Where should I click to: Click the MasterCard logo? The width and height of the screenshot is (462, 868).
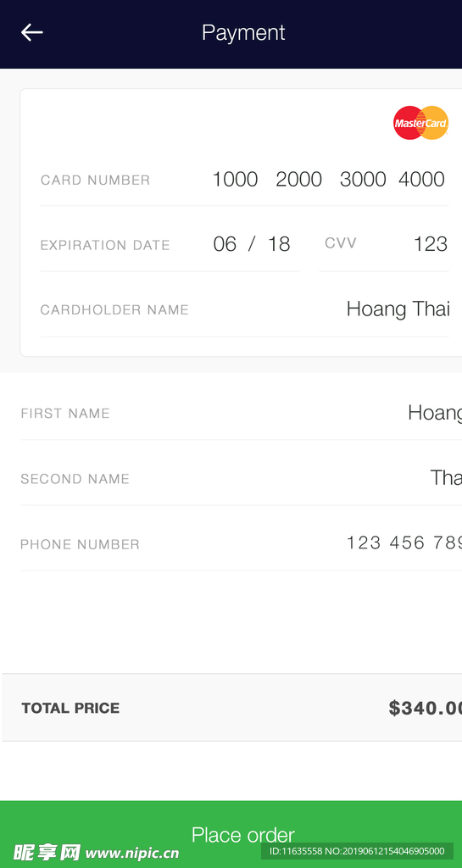point(421,123)
